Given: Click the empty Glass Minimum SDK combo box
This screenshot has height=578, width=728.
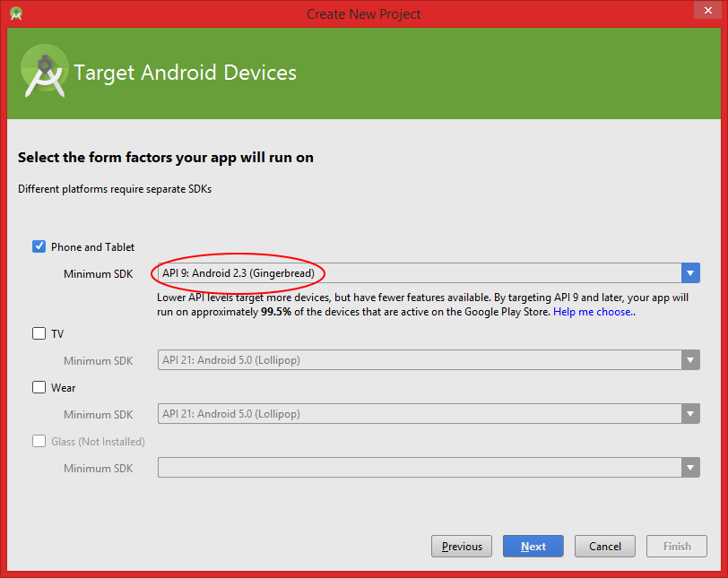Looking at the screenshot, I should tap(429, 468).
